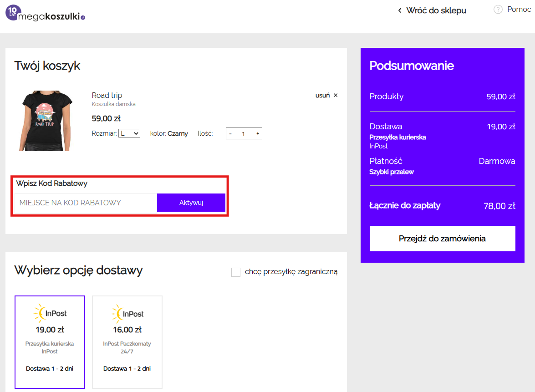Image resolution: width=535 pixels, height=392 pixels.
Task: Click the X icon to remove product
Action: point(336,96)
